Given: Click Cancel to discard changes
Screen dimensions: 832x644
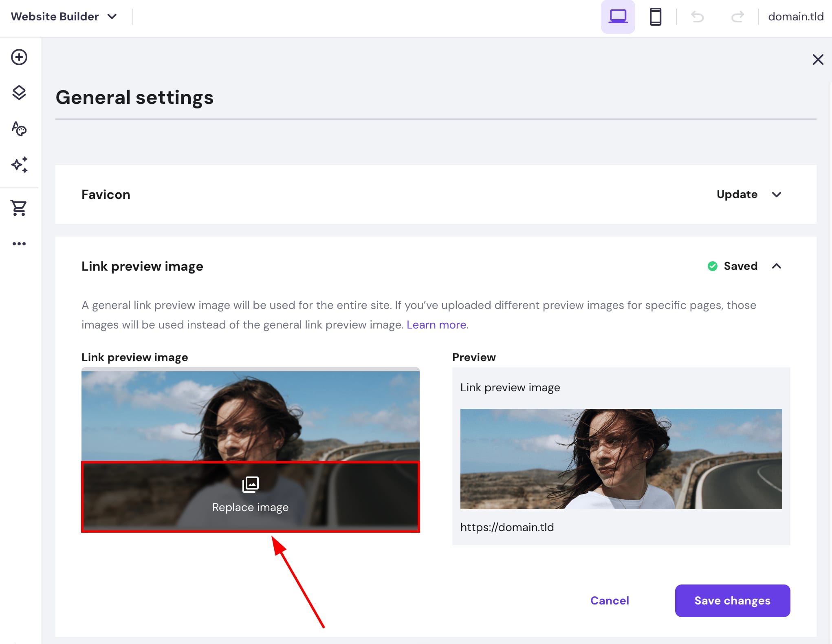Looking at the screenshot, I should (609, 600).
